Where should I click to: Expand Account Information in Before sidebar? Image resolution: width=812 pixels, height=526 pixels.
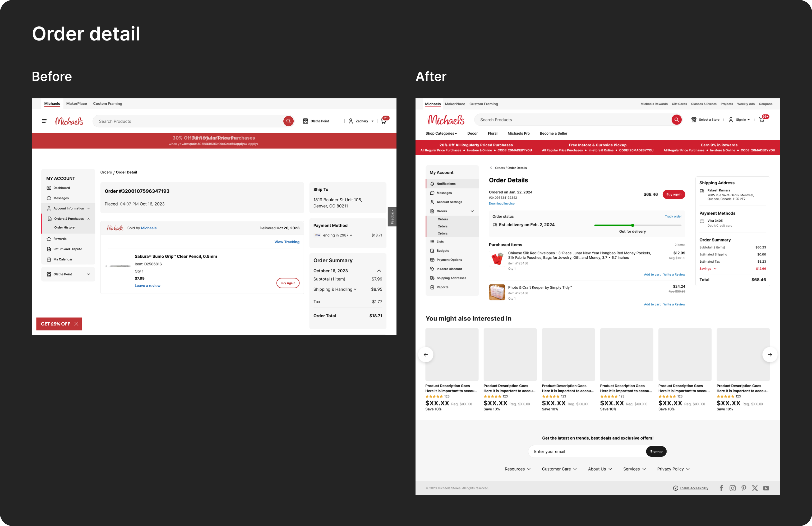coord(88,209)
